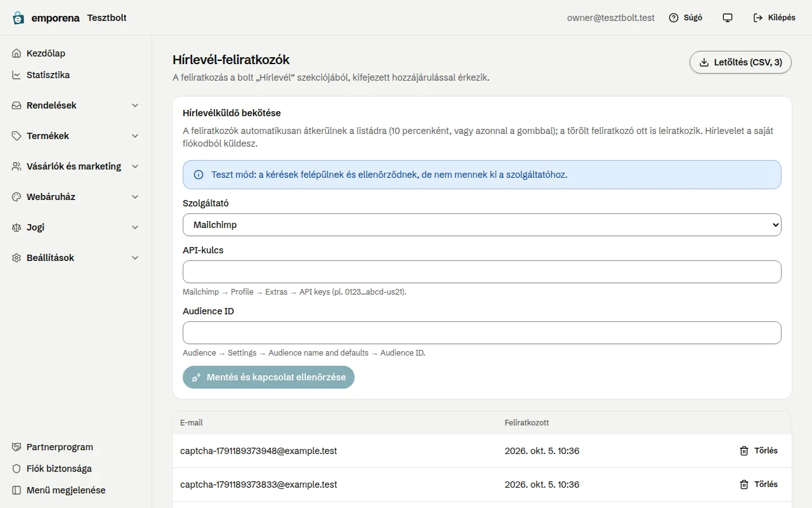Click Mentés és kapcsolat ellenőrzése button
812x508 pixels.
268,377
